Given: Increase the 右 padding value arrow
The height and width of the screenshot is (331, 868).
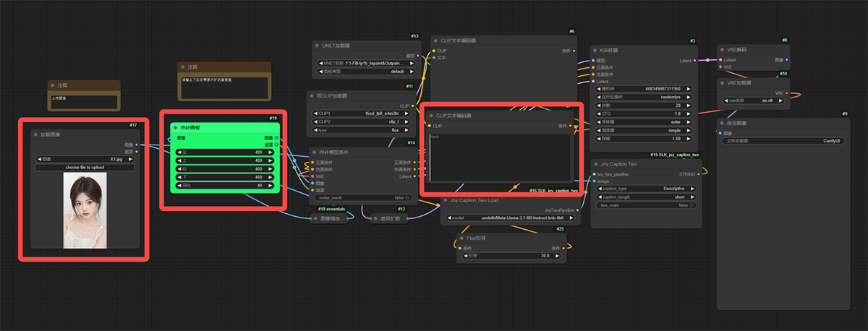Looking at the screenshot, I should tap(271, 168).
